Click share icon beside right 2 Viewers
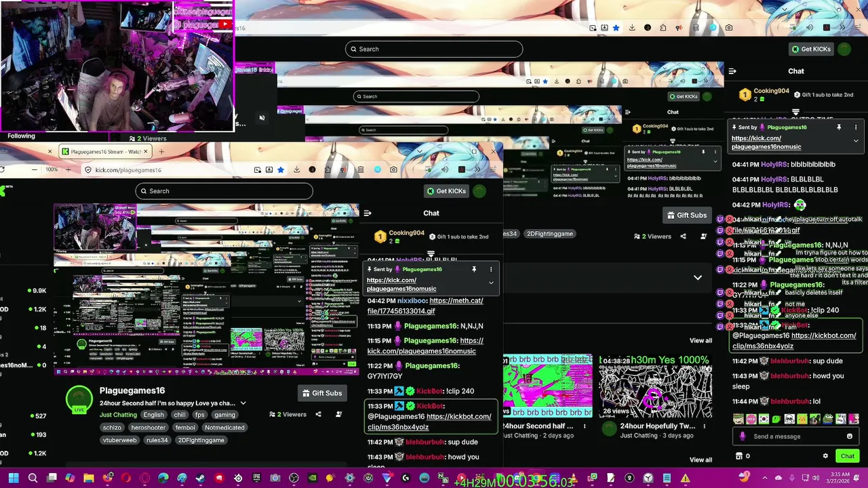868x488 pixels. tap(683, 237)
